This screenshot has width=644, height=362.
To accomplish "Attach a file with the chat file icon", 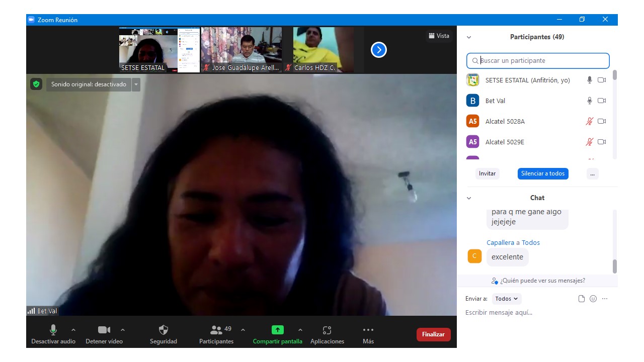I will [x=582, y=299].
